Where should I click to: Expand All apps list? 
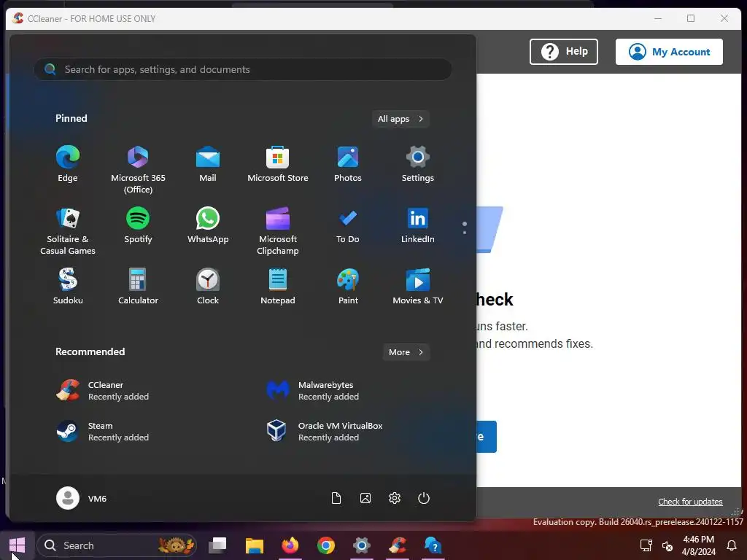coord(400,119)
